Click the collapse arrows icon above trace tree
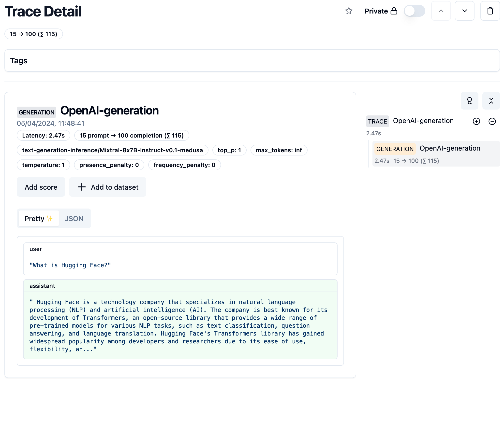504x421 pixels. tap(491, 101)
